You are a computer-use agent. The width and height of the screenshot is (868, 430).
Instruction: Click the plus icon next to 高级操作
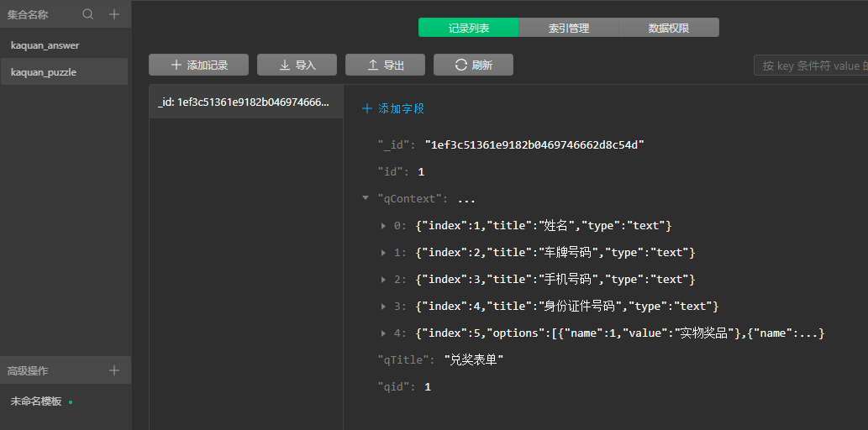[114, 370]
